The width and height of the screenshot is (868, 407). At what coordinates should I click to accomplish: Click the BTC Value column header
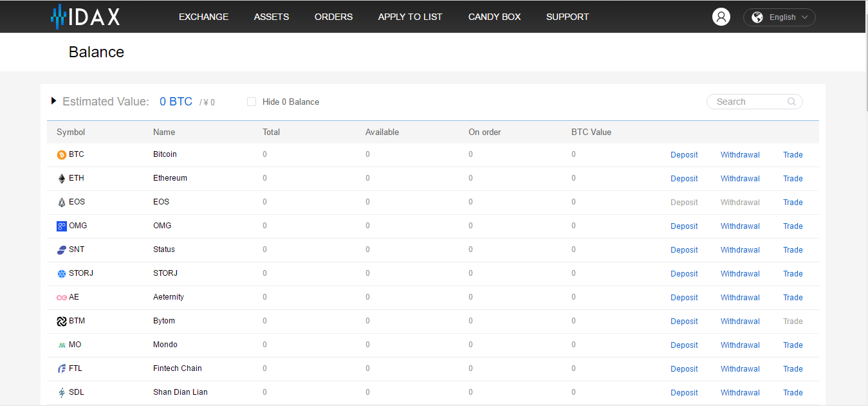coord(591,132)
